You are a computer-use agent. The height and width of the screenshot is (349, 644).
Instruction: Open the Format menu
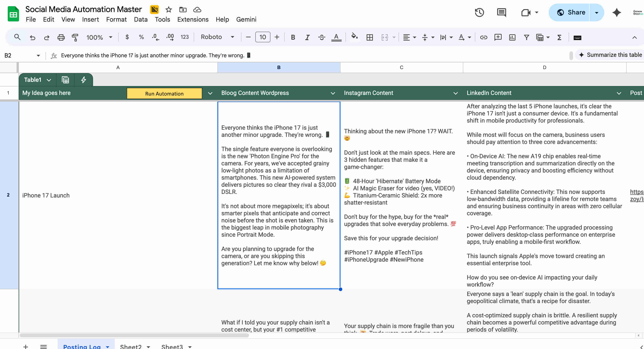(116, 19)
